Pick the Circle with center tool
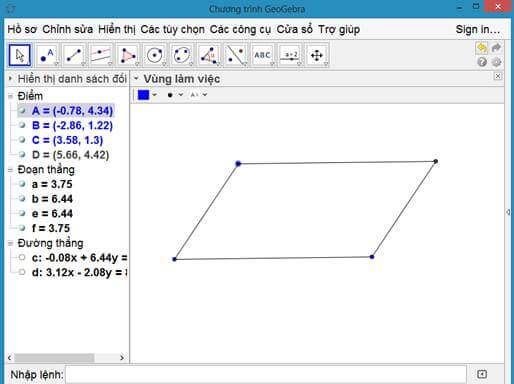 pyautogui.click(x=155, y=55)
